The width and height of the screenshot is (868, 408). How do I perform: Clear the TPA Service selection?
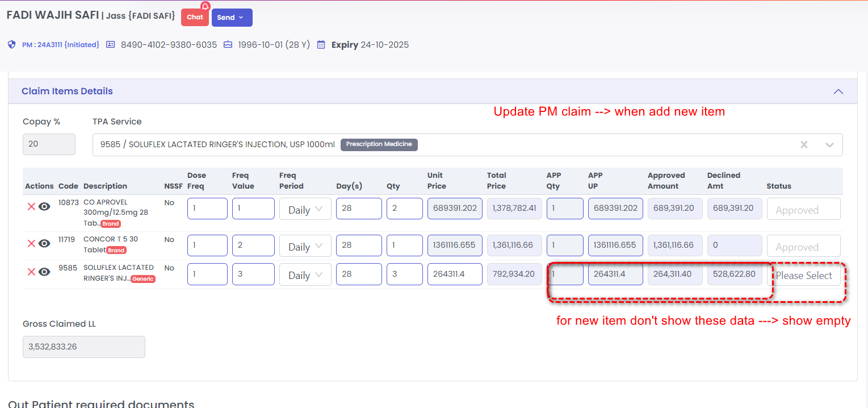click(804, 145)
